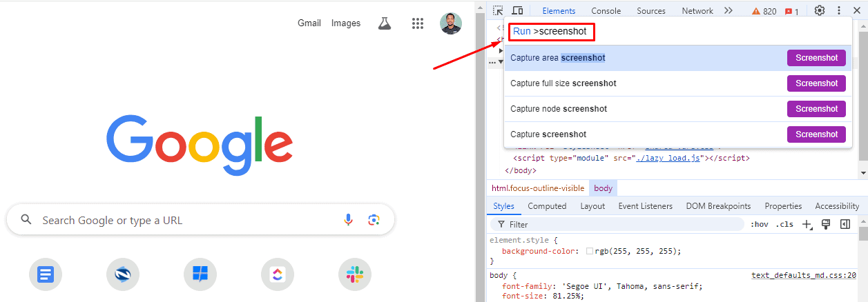868x302 pixels.
Task: Start voice search with microphone icon
Action: click(348, 220)
